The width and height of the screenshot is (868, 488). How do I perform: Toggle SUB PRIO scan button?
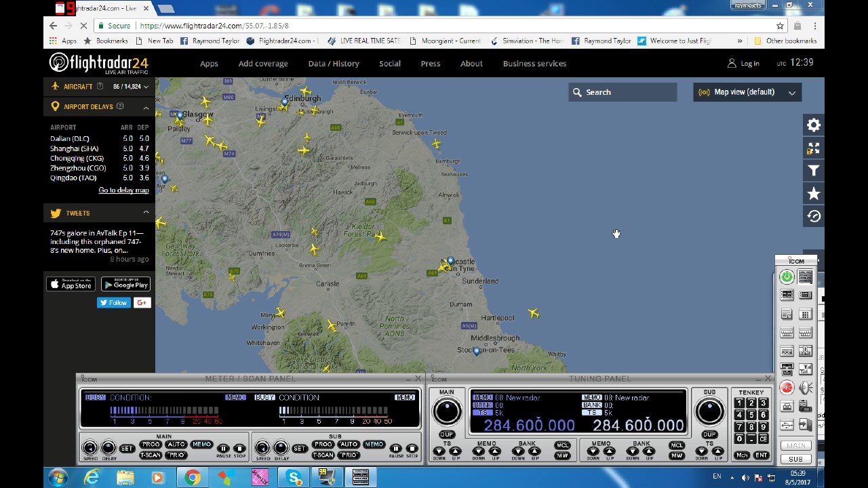[349, 455]
